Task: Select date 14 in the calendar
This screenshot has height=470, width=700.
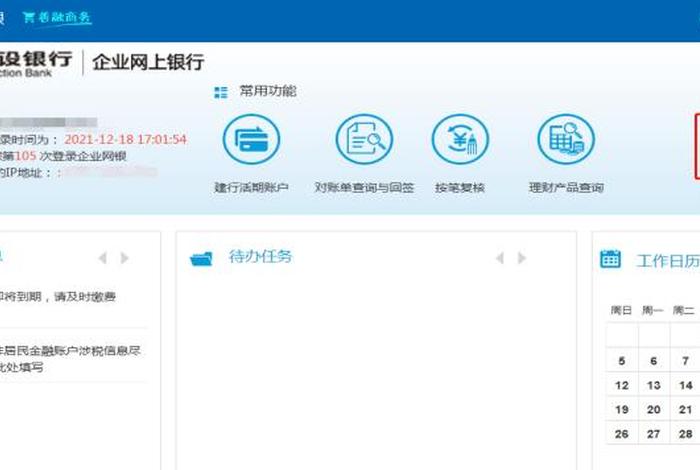Action: click(685, 385)
